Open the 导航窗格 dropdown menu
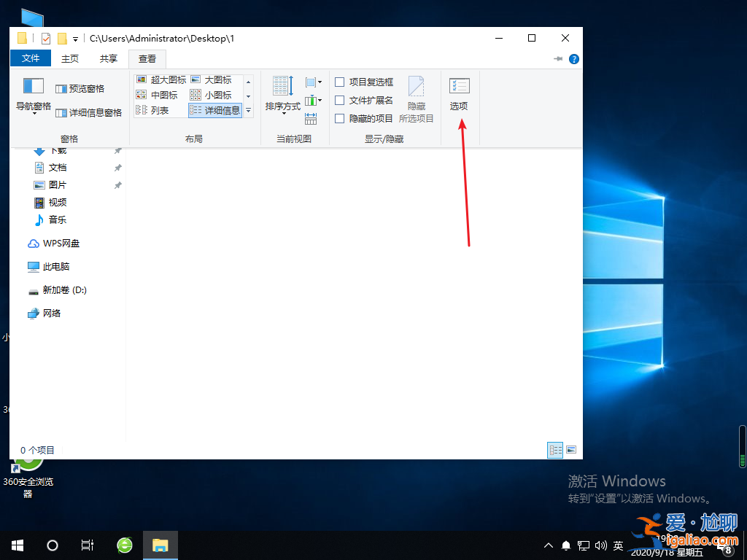The height and width of the screenshot is (560, 747). click(x=32, y=113)
